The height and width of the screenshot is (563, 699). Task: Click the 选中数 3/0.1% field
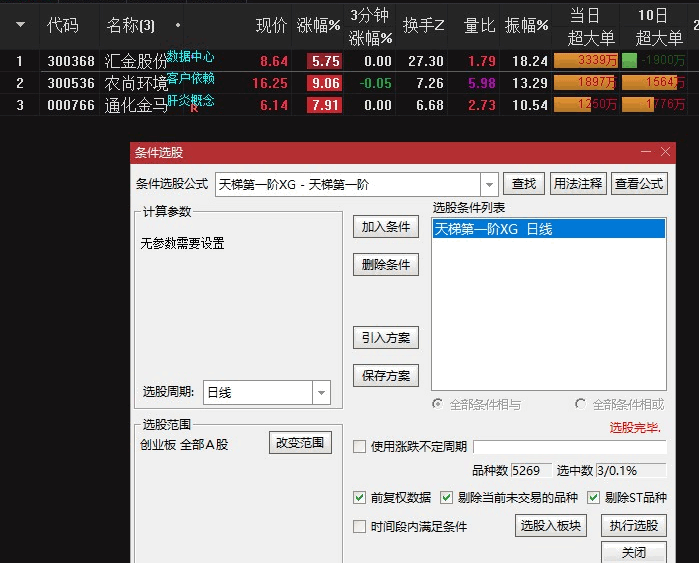pos(631,470)
